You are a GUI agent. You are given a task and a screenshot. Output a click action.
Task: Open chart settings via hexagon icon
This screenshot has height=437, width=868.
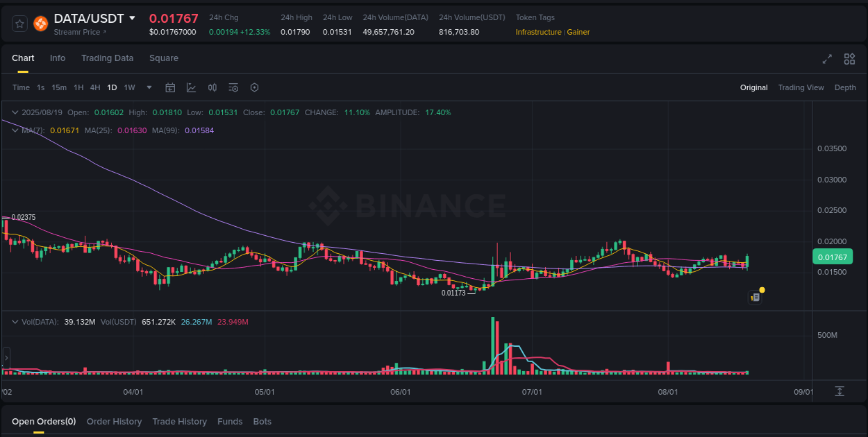click(x=254, y=87)
